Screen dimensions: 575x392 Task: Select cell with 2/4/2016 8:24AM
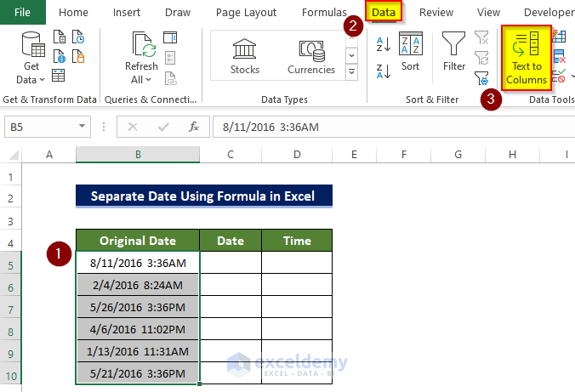(138, 285)
